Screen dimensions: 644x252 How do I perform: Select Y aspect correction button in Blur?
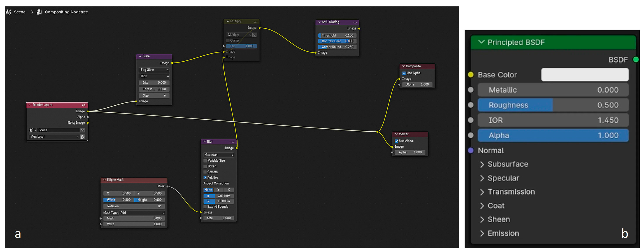coord(218,190)
